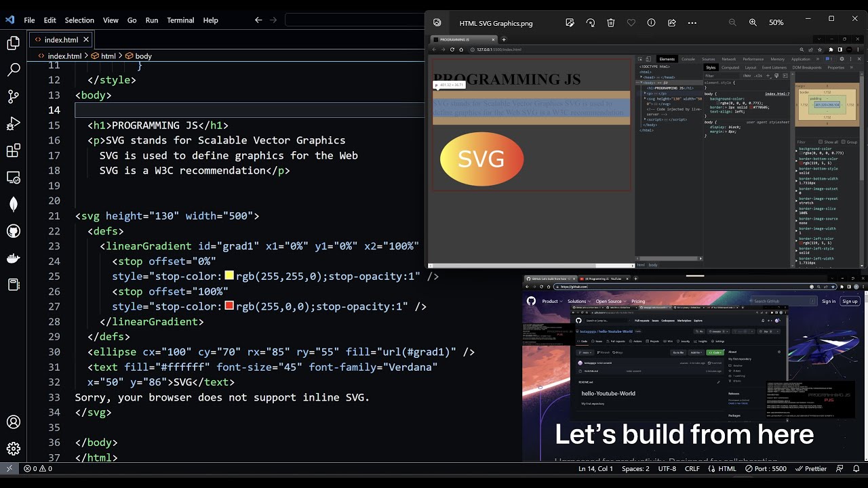Open the File menu

tap(29, 20)
